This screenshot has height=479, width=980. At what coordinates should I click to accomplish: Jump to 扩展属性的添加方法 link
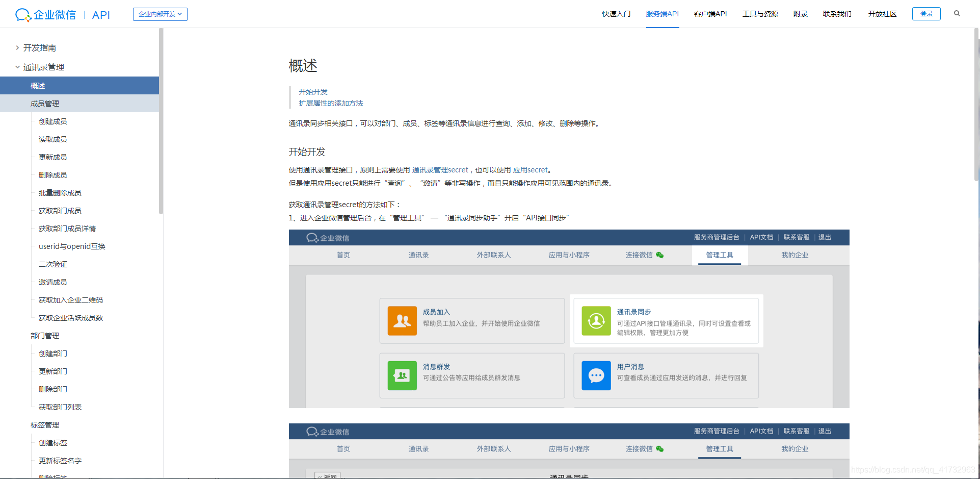(x=331, y=103)
